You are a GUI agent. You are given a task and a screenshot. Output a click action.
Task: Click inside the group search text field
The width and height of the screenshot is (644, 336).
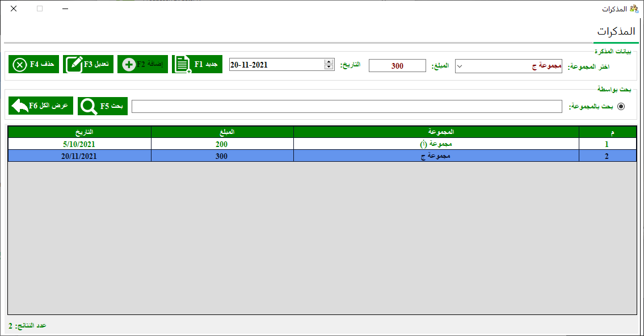coord(346,107)
